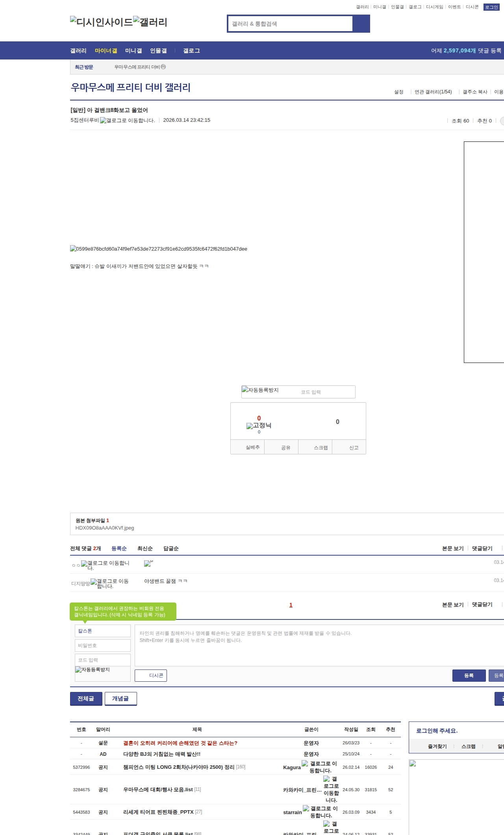Viewport: 504px width, 835px height.
Task: Click the 자동등록방지 captcha image in comment form
Action: 93,670
